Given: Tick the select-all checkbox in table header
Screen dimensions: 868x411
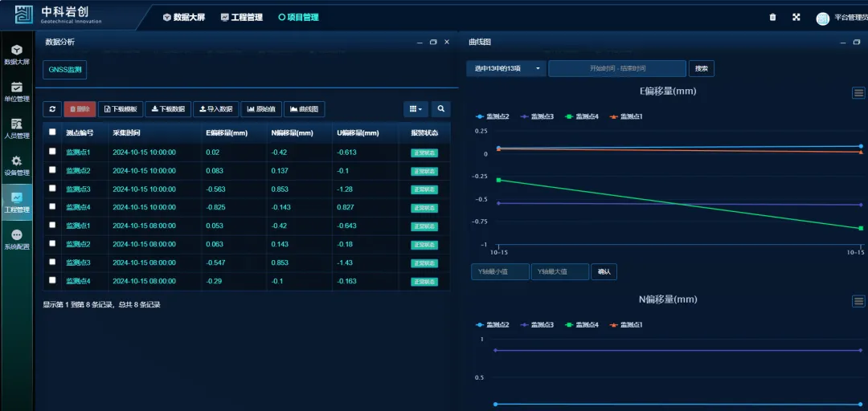Looking at the screenshot, I should point(52,132).
